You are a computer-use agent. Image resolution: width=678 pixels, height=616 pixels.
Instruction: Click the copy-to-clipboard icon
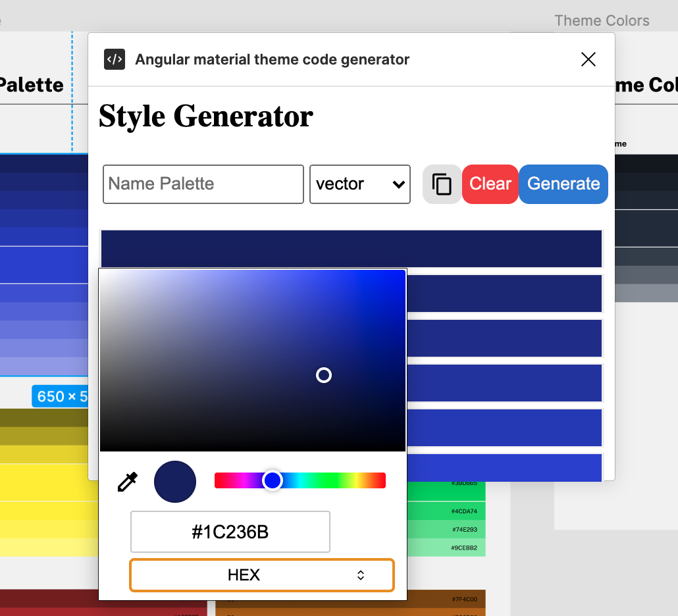(442, 184)
